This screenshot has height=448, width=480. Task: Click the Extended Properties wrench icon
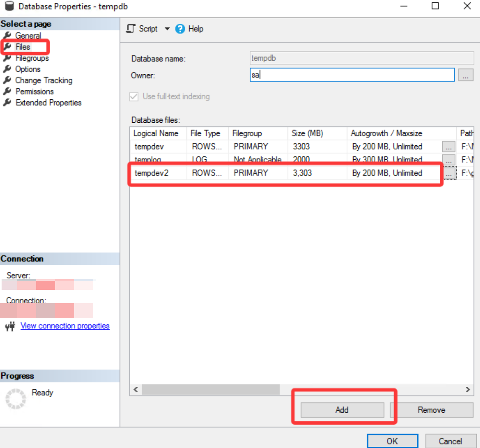tap(7, 102)
